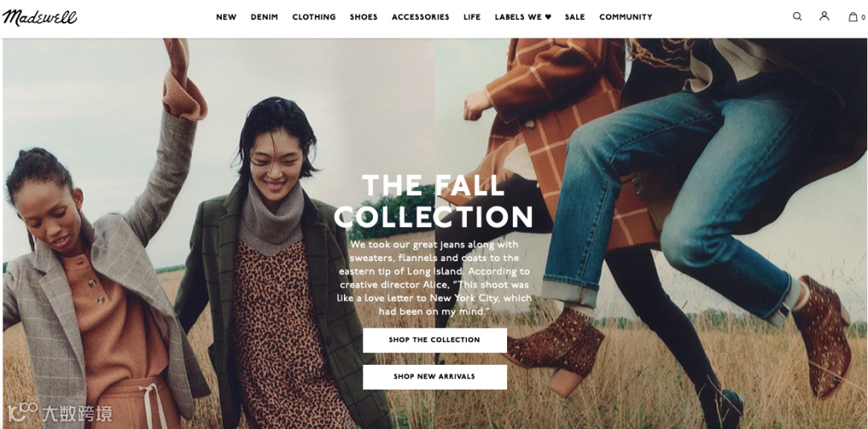This screenshot has width=868, height=429.
Task: Open the shopping bag icon
Action: pos(853,17)
